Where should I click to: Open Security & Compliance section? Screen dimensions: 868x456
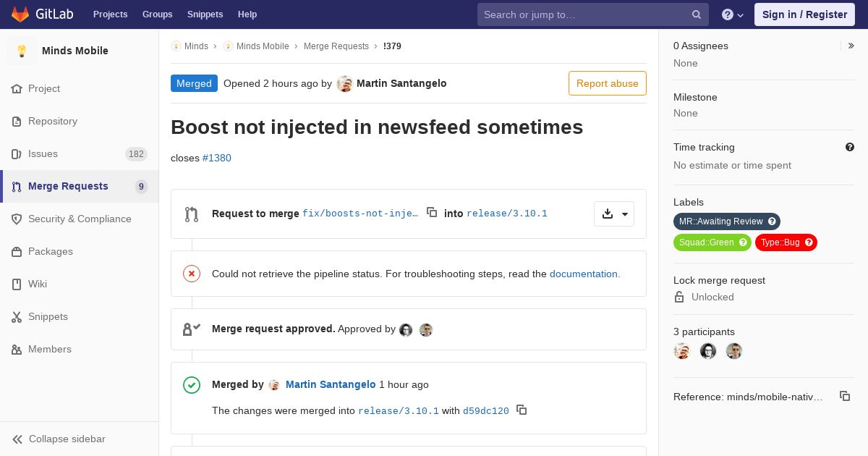(x=80, y=219)
